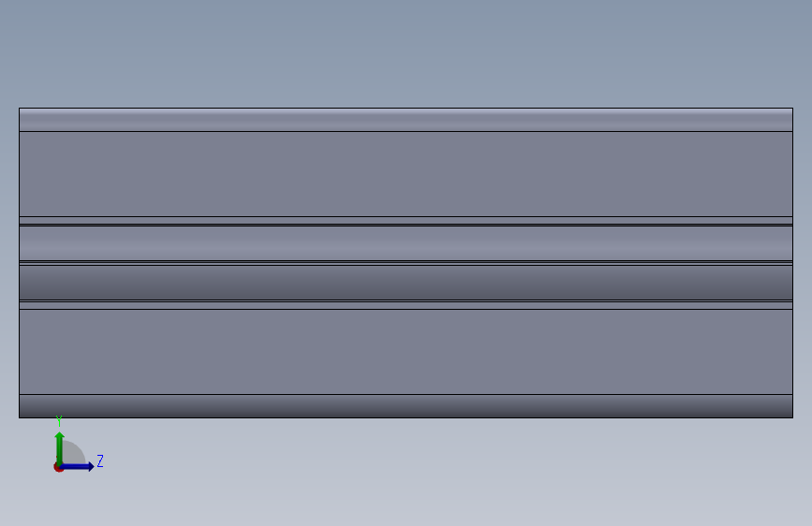Select the lower large flat face

pos(406,352)
